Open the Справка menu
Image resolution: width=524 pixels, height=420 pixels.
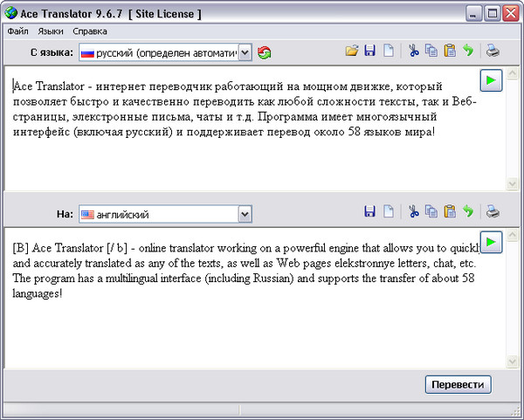[x=90, y=31]
